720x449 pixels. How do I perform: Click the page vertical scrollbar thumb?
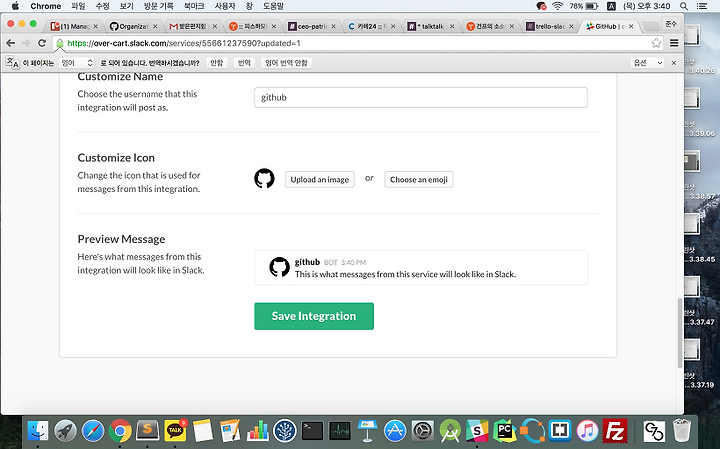click(680, 333)
